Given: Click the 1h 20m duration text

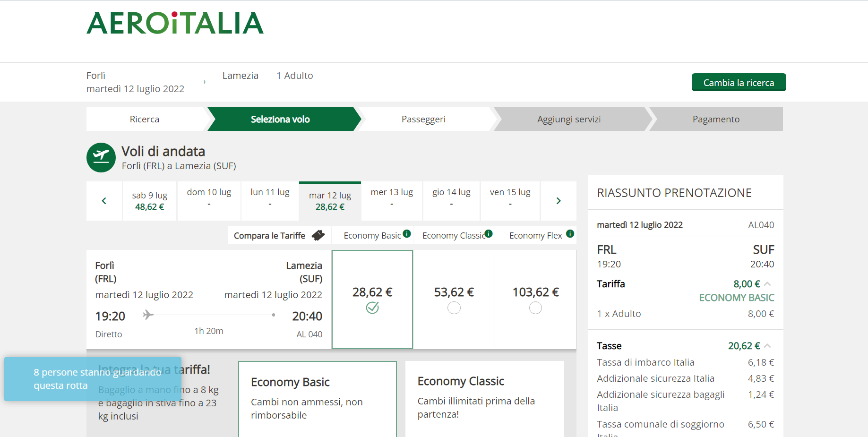Looking at the screenshot, I should point(209,331).
